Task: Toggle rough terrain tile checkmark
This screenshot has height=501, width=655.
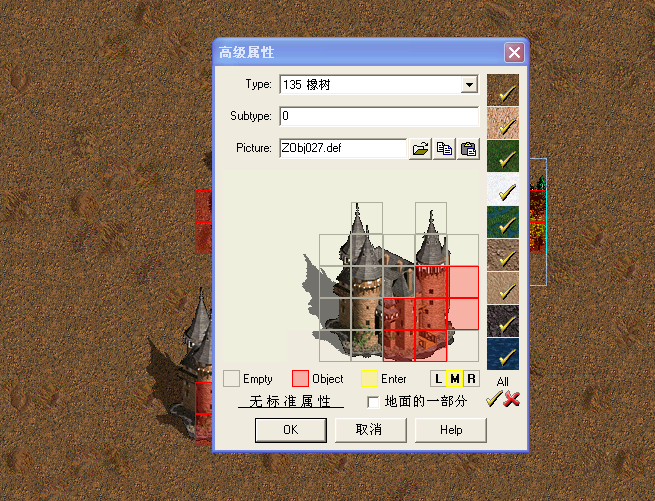Action: tap(503, 255)
